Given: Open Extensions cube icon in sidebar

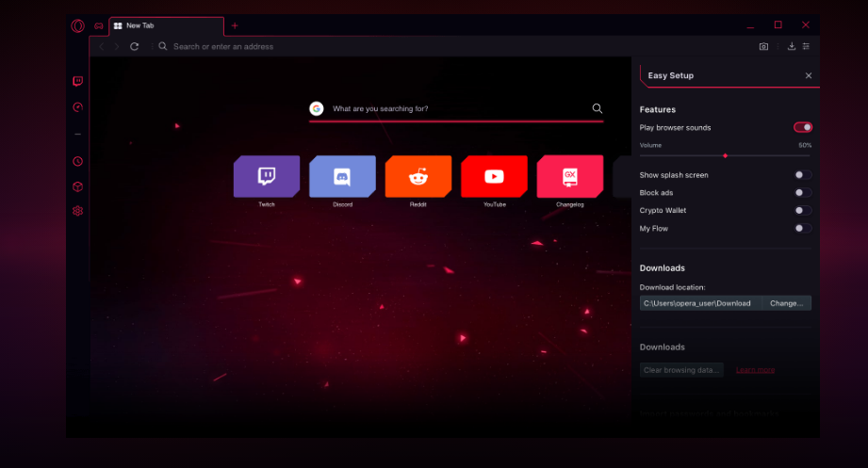Looking at the screenshot, I should [78, 187].
